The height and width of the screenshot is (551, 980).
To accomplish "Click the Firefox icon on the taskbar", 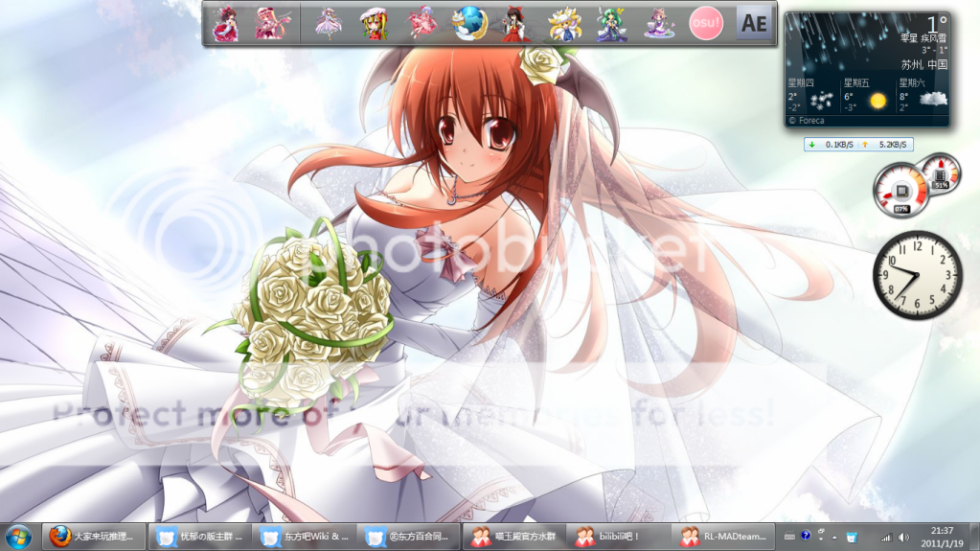I will click(x=60, y=536).
